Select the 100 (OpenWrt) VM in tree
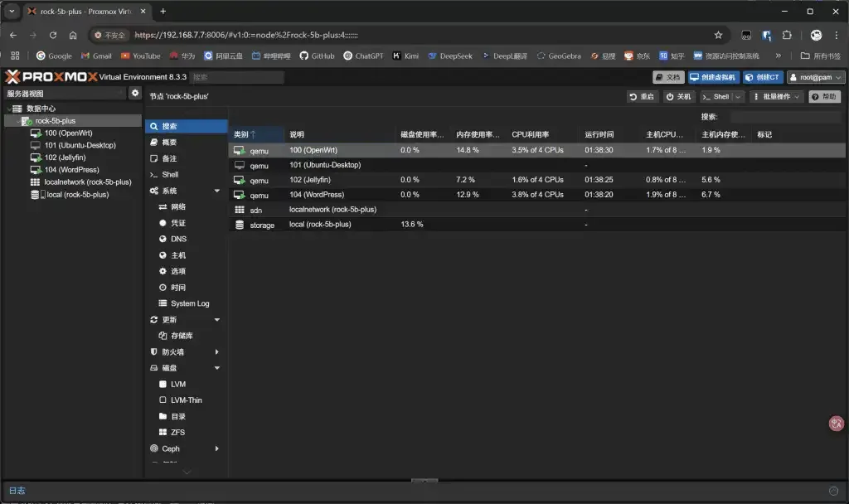Image resolution: width=849 pixels, height=504 pixels. coord(68,133)
